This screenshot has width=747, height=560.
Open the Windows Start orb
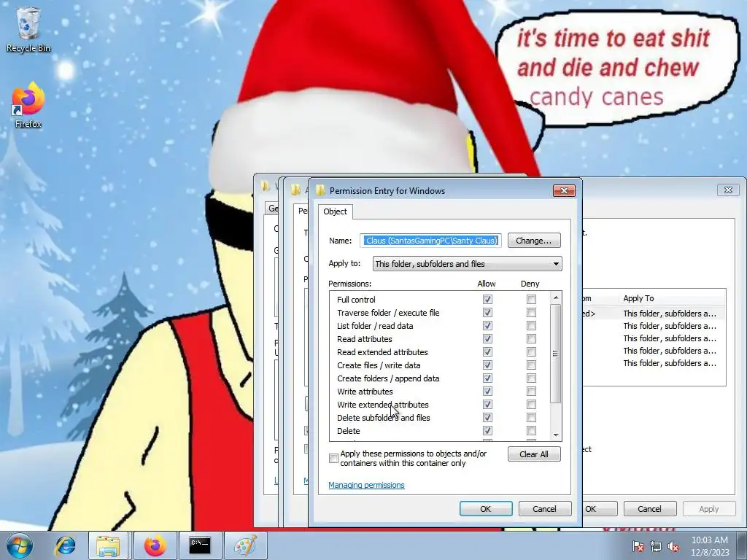(20, 545)
